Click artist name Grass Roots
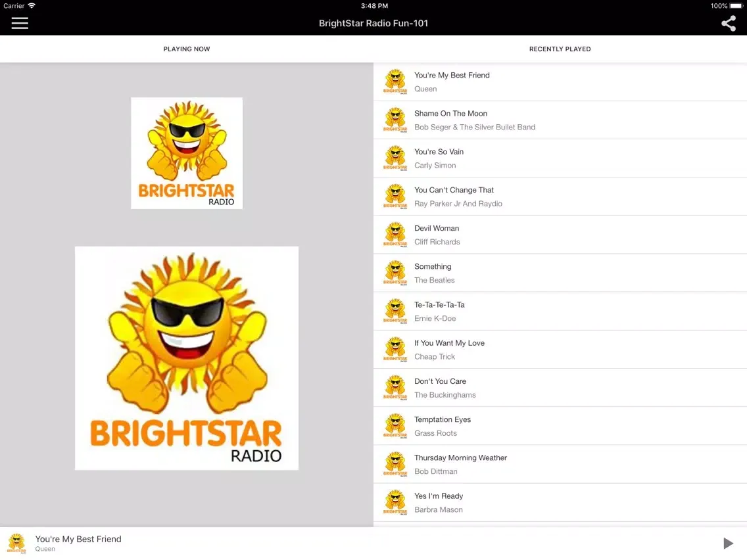This screenshot has height=560, width=747. (x=435, y=433)
